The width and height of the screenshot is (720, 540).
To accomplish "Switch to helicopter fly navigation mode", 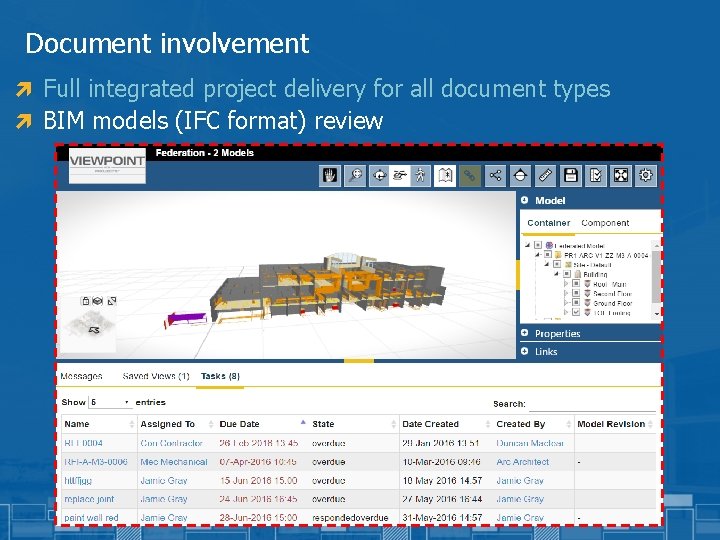I will click(400, 175).
